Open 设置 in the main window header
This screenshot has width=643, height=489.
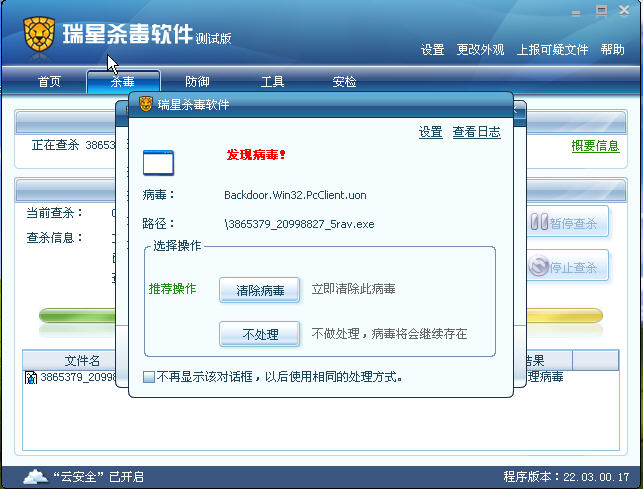tap(433, 50)
